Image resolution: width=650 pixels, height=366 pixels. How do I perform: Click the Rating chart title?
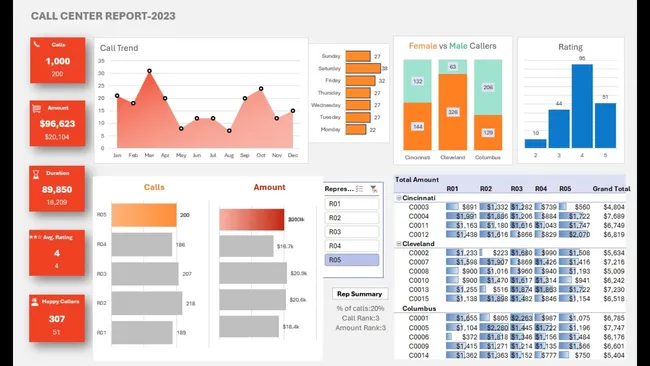click(570, 47)
